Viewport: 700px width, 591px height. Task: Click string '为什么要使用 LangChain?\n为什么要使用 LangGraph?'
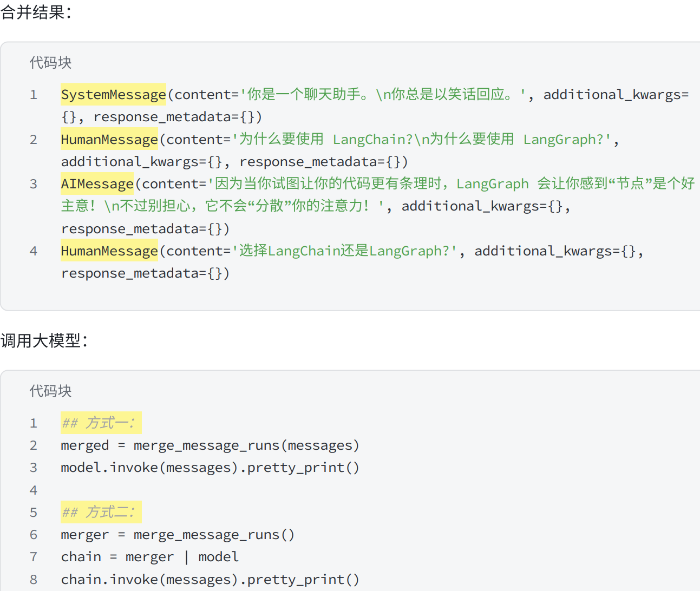(x=421, y=140)
